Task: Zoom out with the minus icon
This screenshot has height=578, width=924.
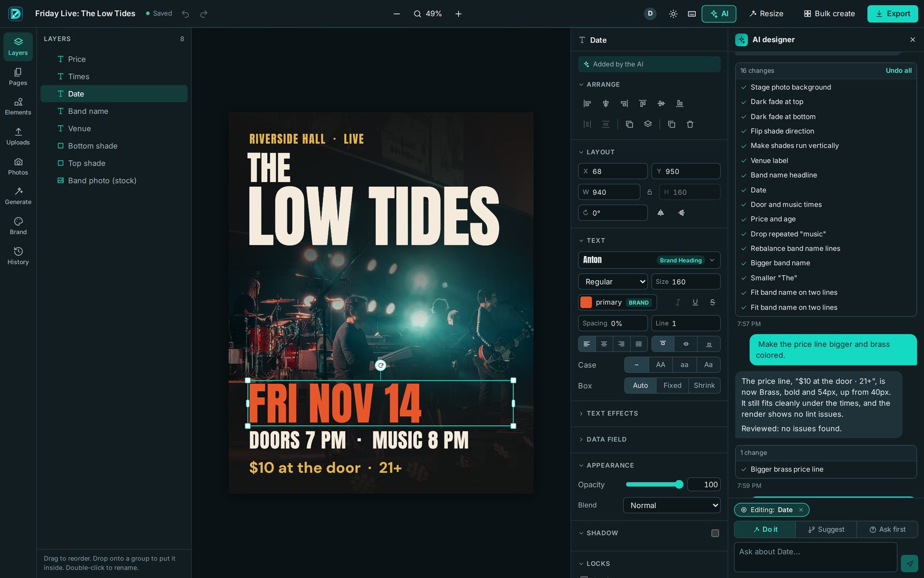Action: (397, 14)
